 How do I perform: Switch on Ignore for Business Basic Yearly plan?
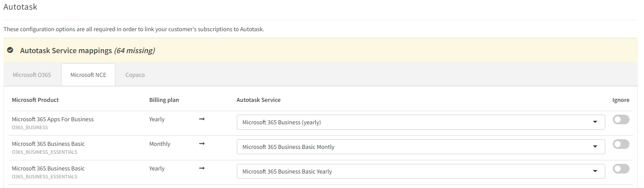tap(621, 169)
